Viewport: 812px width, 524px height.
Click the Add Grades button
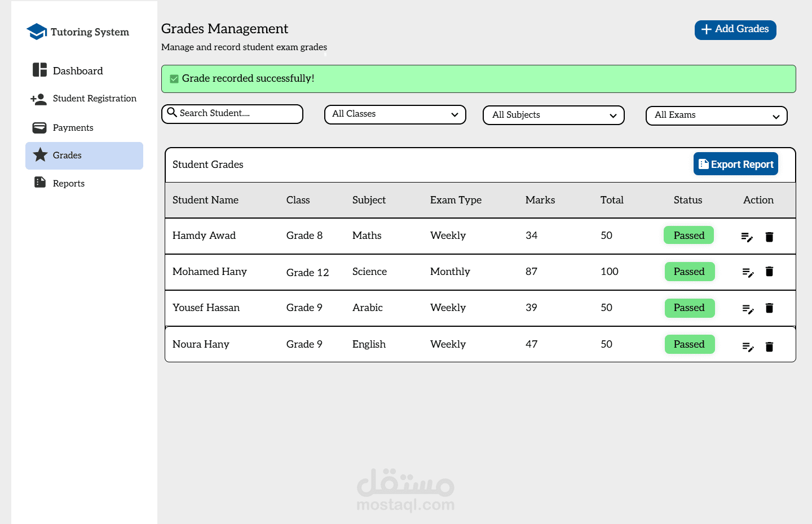(x=735, y=30)
